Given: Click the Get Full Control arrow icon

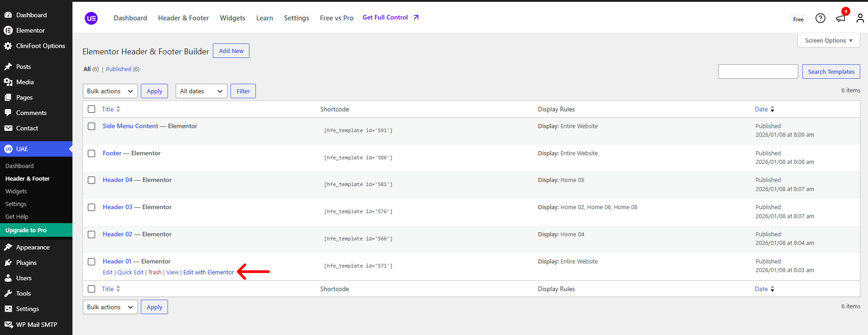Looking at the screenshot, I should click(x=416, y=17).
